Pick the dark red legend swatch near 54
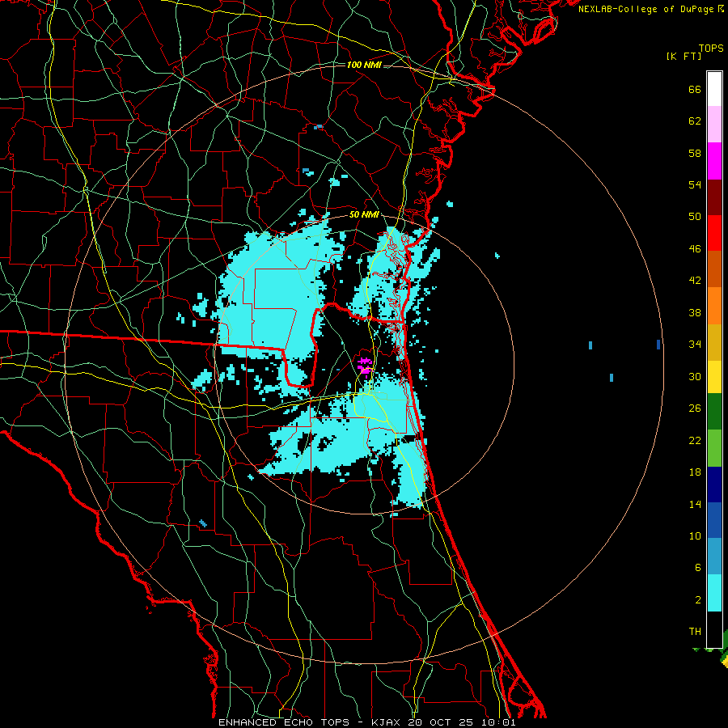The image size is (728, 728). coord(714,197)
